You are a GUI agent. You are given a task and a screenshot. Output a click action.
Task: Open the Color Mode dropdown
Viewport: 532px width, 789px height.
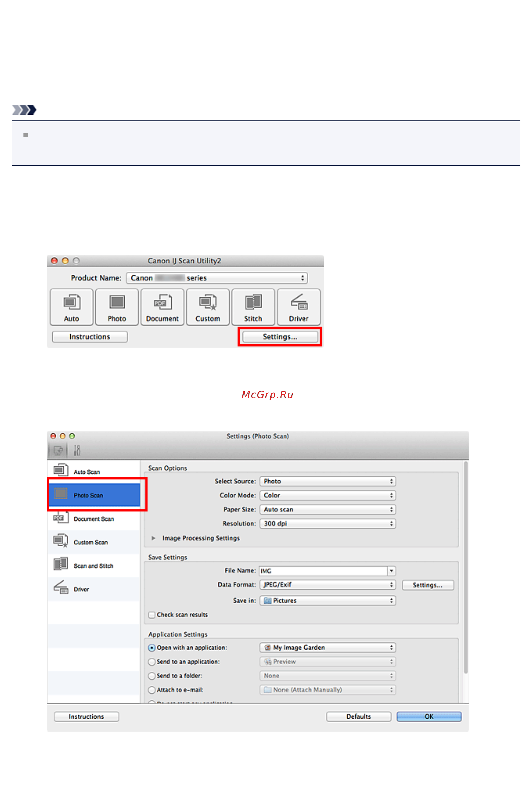click(x=328, y=495)
